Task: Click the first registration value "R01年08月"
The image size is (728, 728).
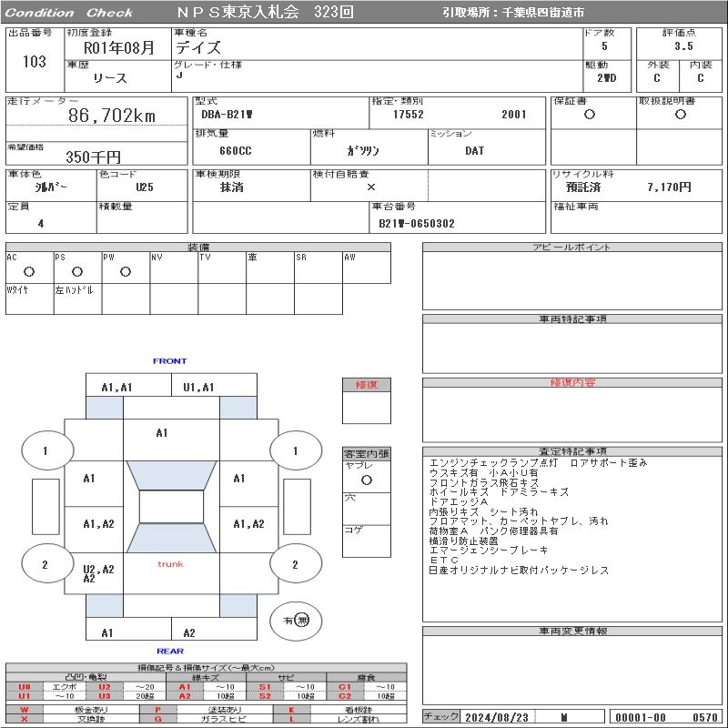Action: click(119, 48)
